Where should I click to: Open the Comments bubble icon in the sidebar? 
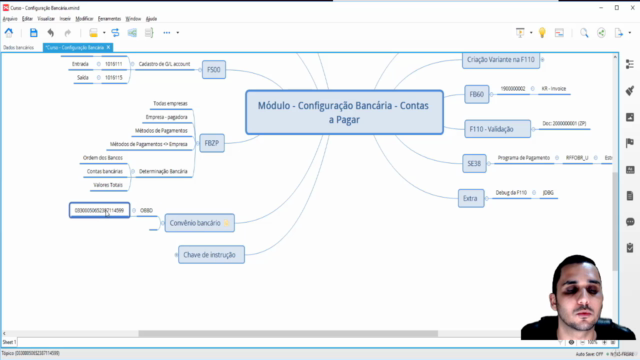click(x=630, y=222)
